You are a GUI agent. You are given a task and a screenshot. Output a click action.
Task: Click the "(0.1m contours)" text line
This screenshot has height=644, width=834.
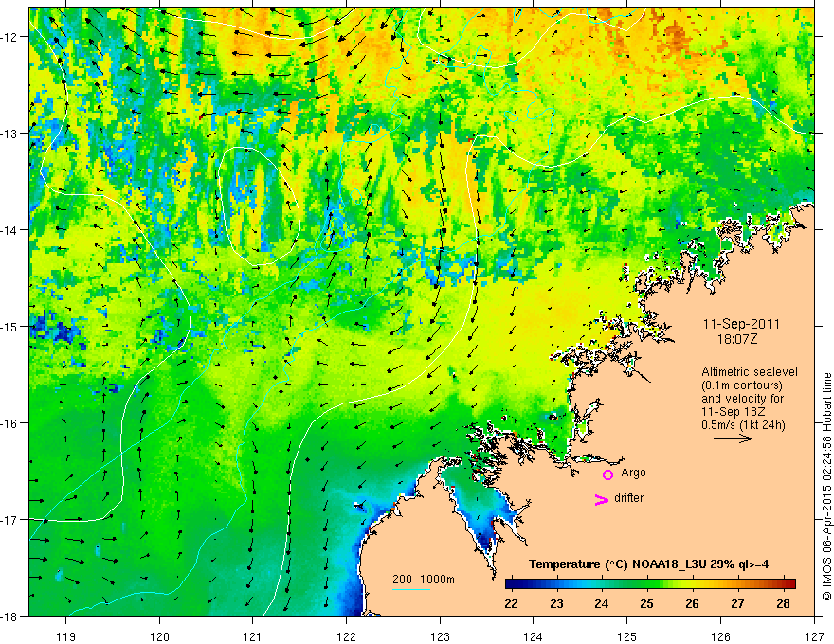[x=742, y=385]
